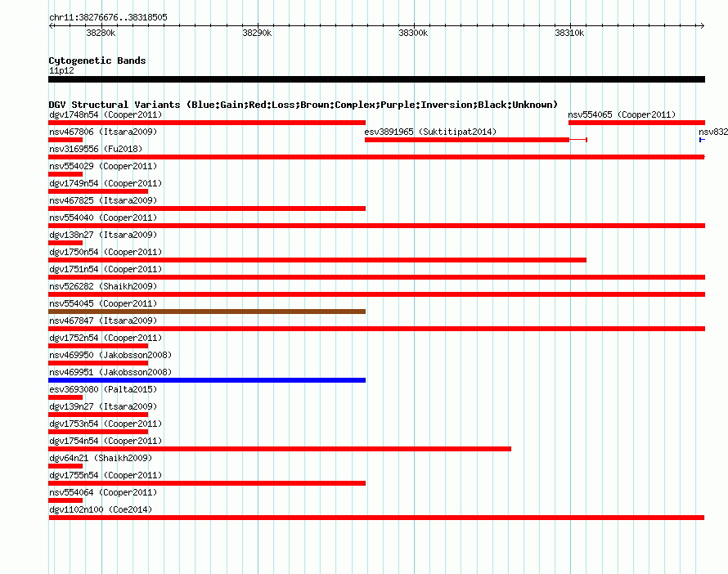The width and height of the screenshot is (728, 574).
Task: Click dgv1755n54 (Cooper2011) label
Action: click(106, 475)
